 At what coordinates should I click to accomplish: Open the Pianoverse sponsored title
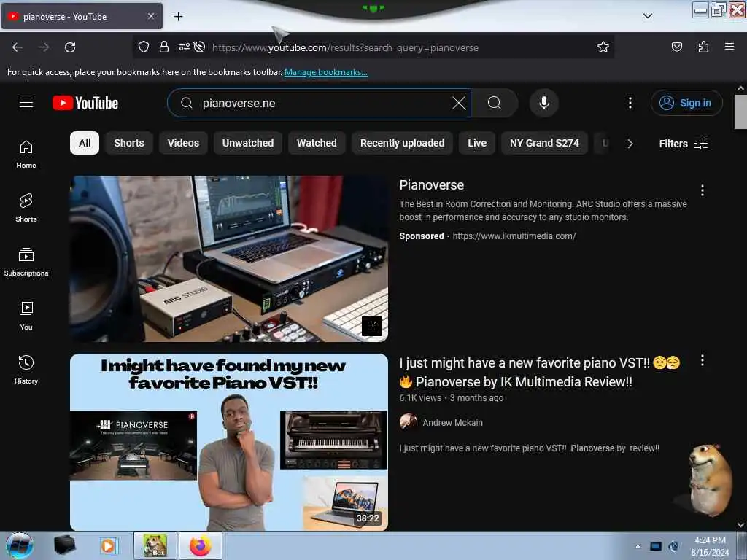tap(432, 185)
